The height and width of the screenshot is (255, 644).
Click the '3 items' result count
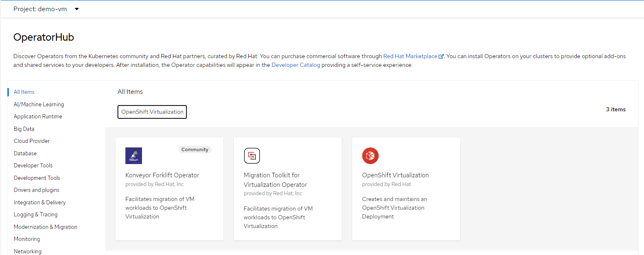point(616,110)
